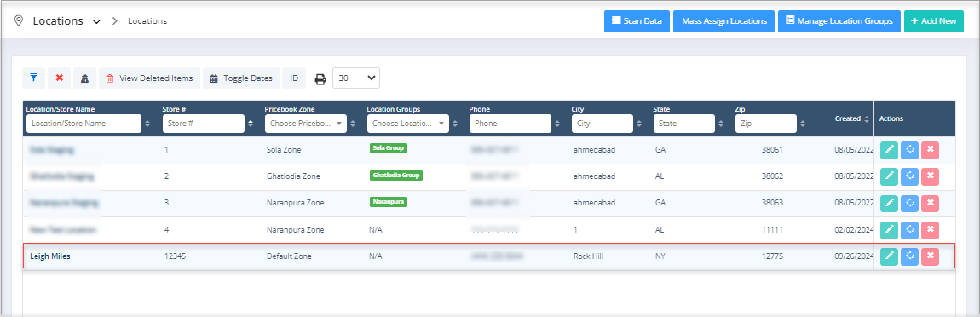Focus the State filter field
The height and width of the screenshot is (317, 980).
coord(683,124)
